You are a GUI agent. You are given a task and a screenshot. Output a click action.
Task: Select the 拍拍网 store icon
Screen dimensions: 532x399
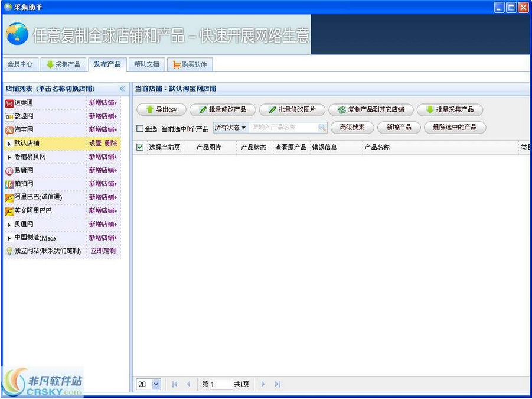click(x=8, y=184)
